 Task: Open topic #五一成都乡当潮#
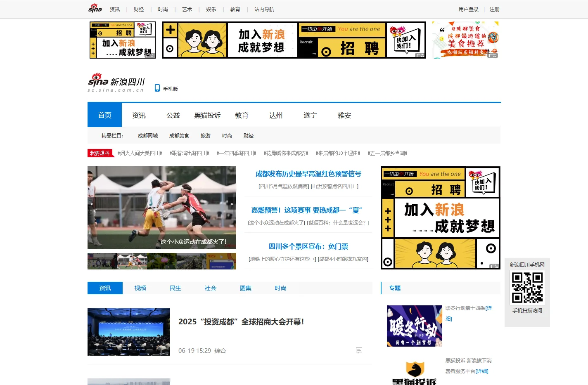[x=387, y=153]
